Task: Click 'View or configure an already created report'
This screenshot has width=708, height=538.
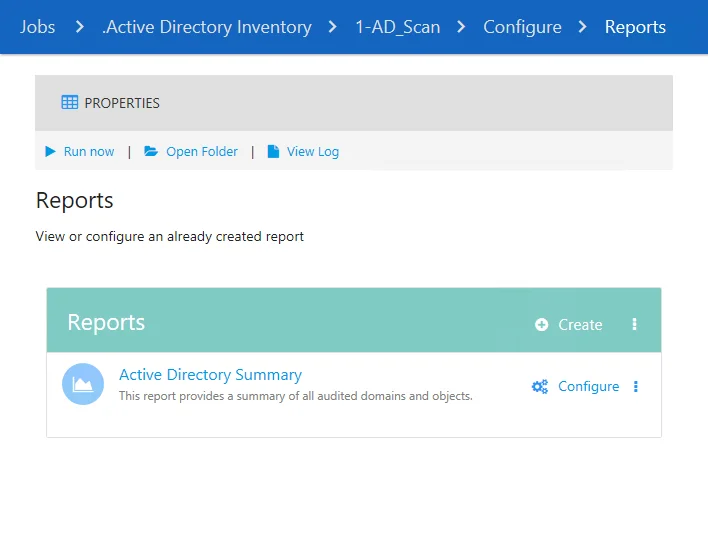Action: tap(170, 237)
